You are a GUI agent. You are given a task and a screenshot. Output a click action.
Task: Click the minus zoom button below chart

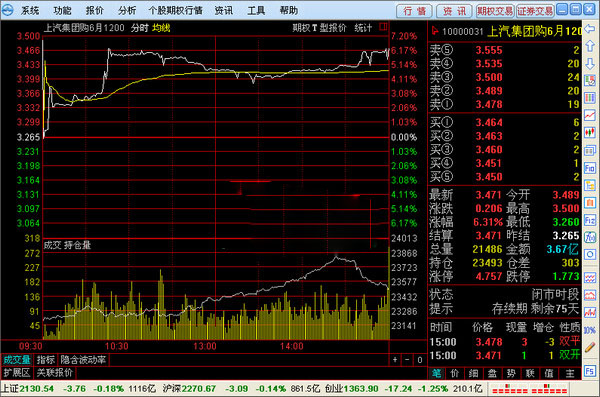click(407, 360)
